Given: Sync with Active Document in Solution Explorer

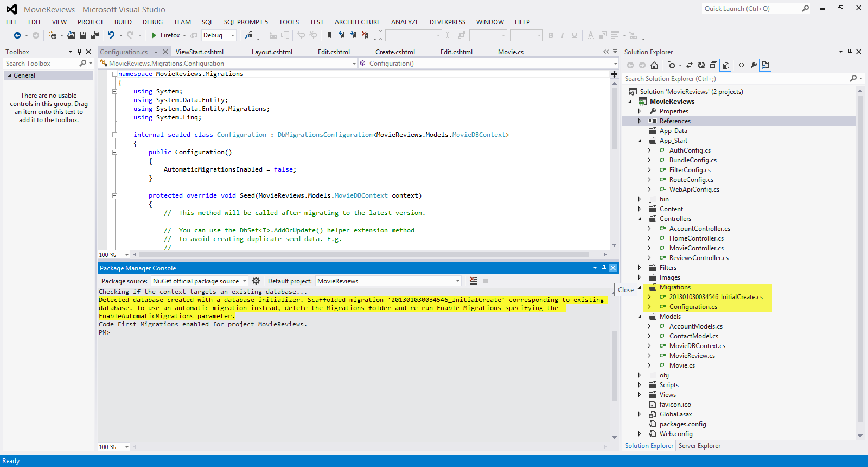Looking at the screenshot, I should pyautogui.click(x=690, y=65).
